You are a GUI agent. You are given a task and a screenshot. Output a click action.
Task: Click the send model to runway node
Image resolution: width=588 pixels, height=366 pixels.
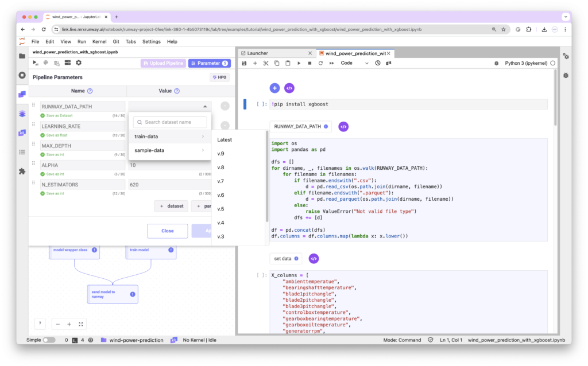click(113, 294)
